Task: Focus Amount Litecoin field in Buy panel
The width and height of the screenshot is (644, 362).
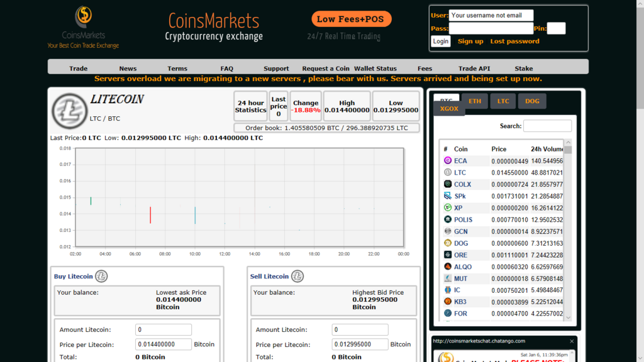Action: pyautogui.click(x=164, y=329)
